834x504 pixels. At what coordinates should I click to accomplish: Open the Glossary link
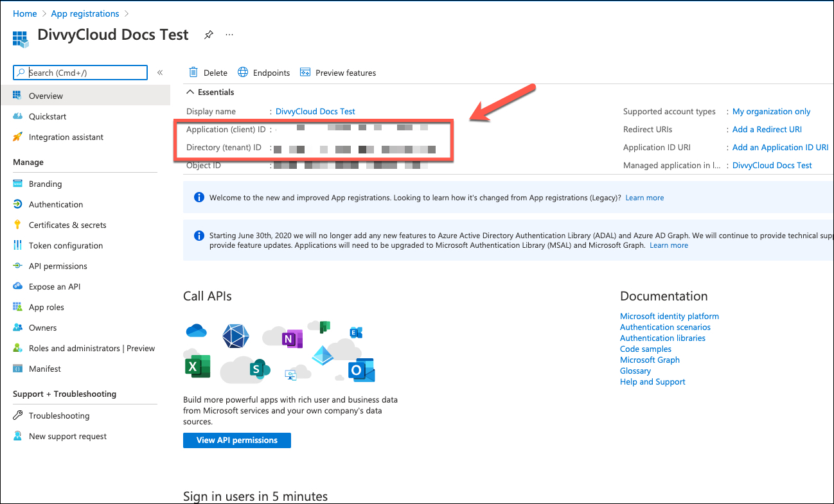pos(635,370)
